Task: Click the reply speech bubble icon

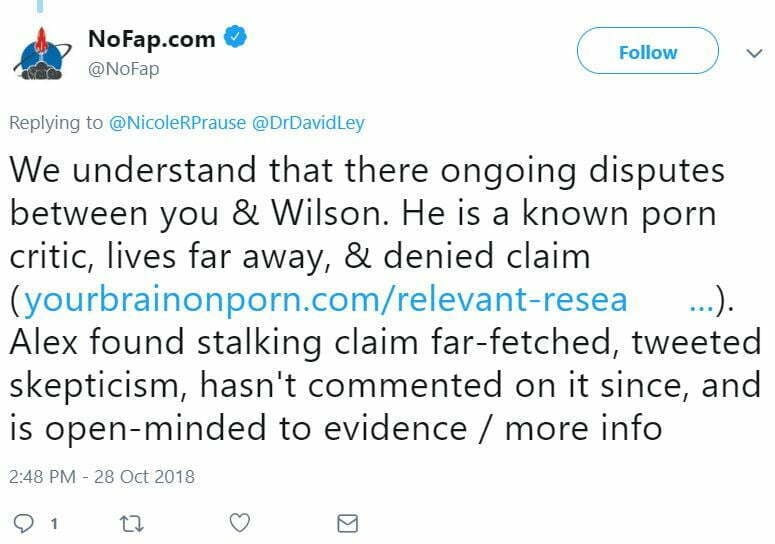Action: tap(25, 523)
